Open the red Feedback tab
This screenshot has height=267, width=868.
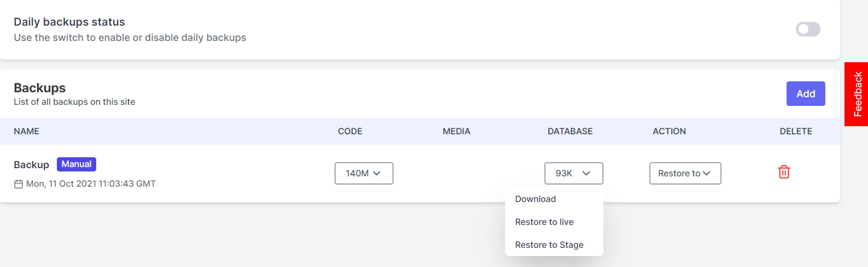pos(857,94)
